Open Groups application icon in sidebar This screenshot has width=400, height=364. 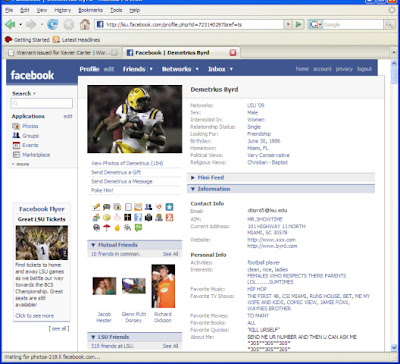pyautogui.click(x=16, y=136)
